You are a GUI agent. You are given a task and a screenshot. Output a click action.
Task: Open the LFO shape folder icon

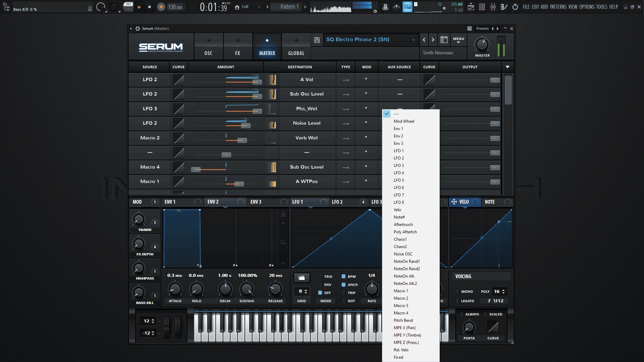(302, 278)
